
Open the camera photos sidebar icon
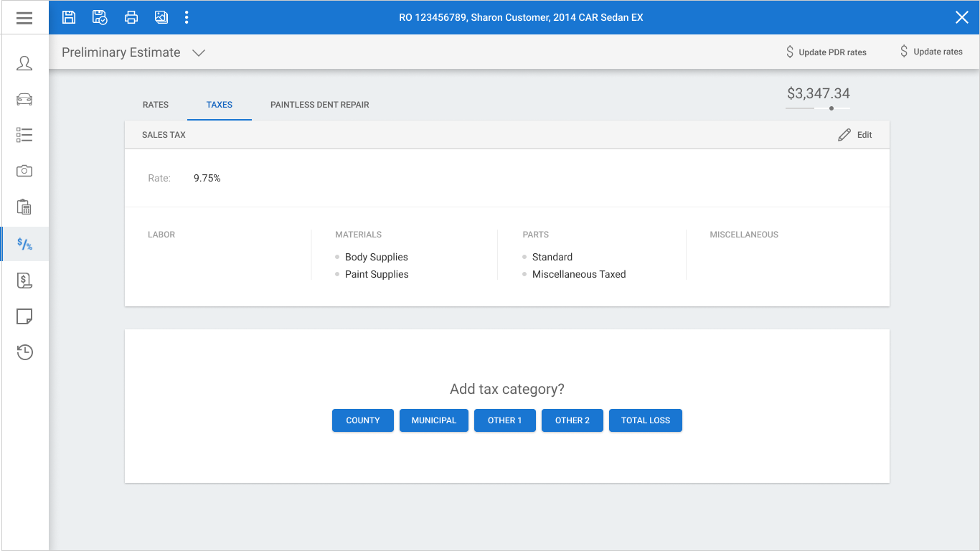pos(24,171)
